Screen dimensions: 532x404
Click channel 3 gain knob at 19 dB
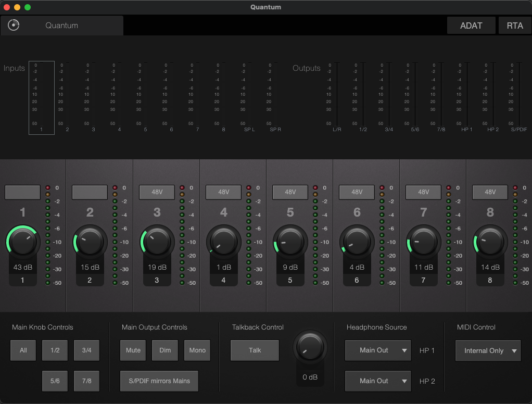click(x=157, y=242)
